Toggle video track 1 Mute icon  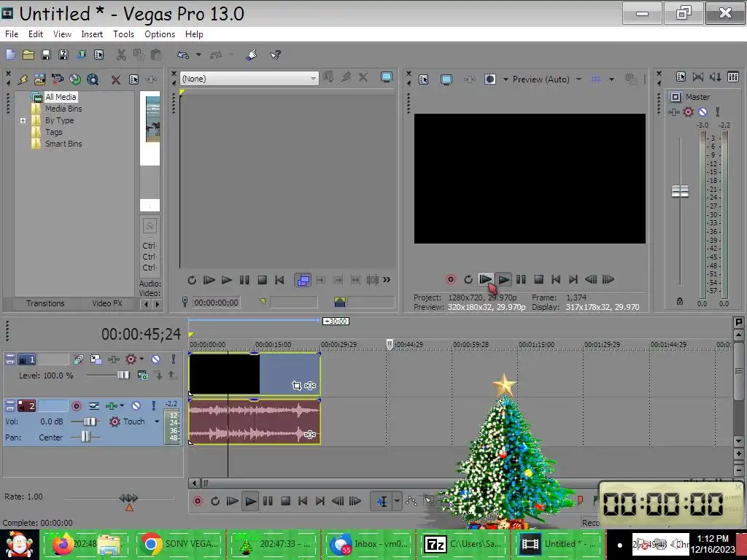pyautogui.click(x=156, y=359)
